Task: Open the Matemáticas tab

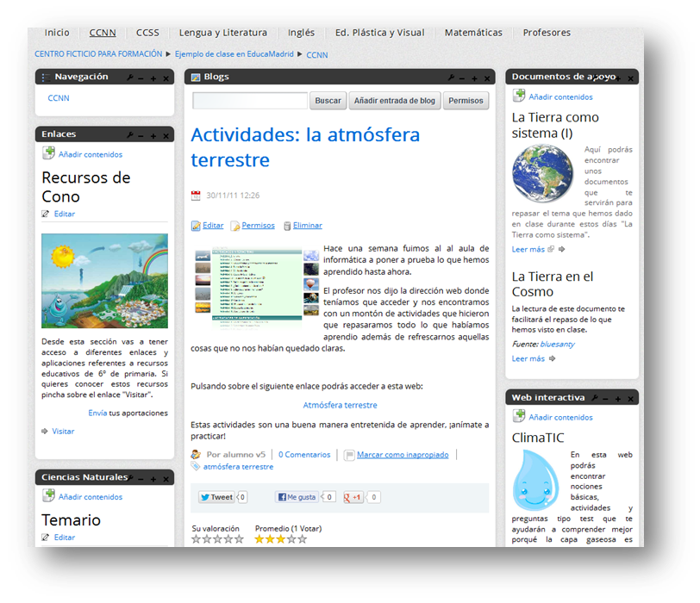Action: coord(473,33)
